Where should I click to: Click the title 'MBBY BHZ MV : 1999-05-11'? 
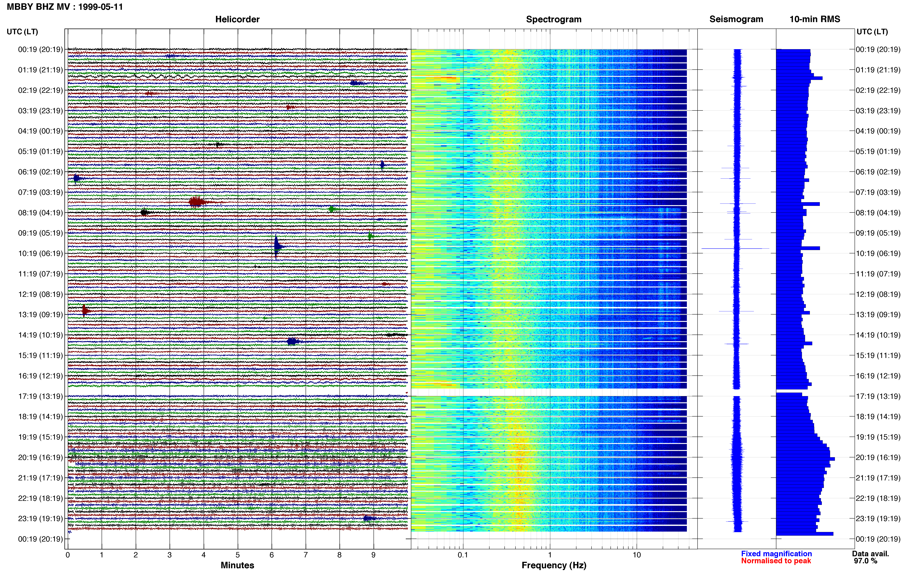point(65,7)
